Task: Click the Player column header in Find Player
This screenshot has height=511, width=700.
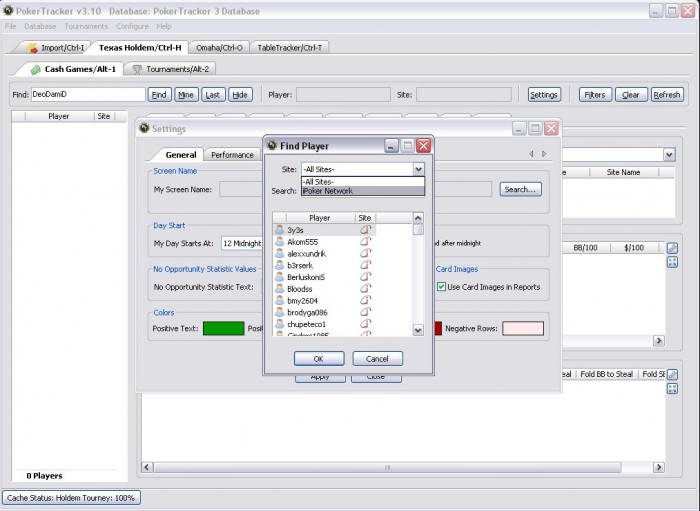Action: click(x=320, y=218)
